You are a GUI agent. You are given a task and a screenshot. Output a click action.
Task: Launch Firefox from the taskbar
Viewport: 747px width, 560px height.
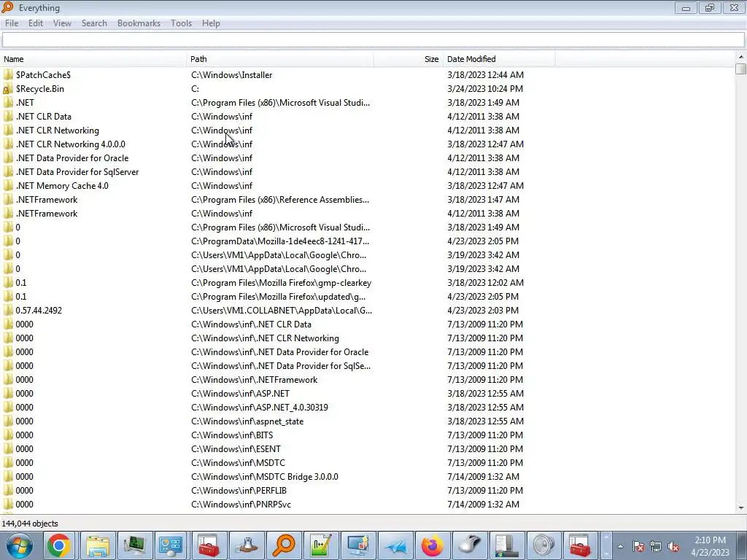coord(432,545)
